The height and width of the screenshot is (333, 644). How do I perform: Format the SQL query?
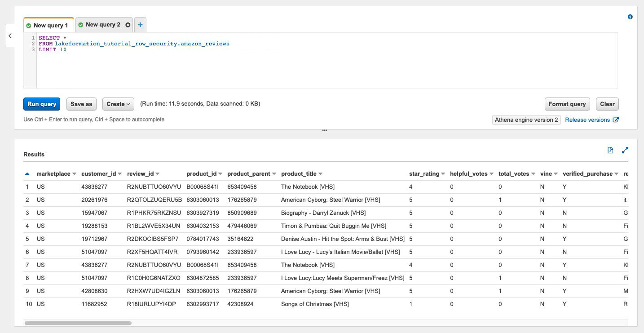point(567,104)
